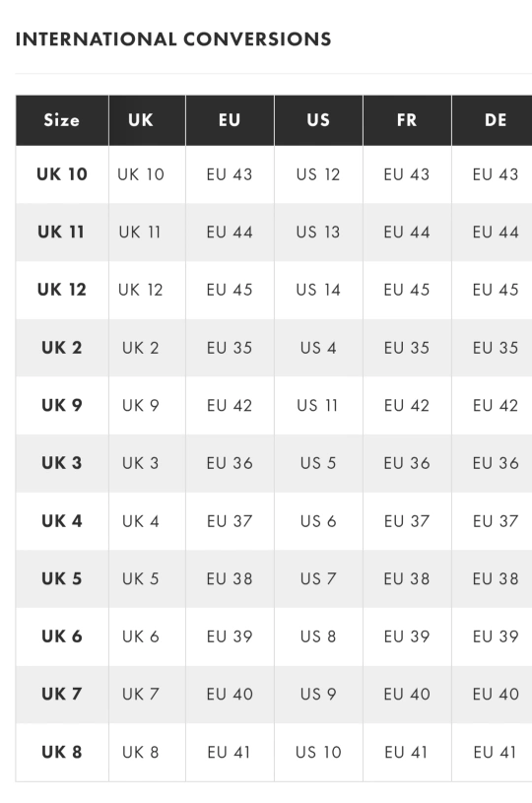
Task: Click the FR column header
Action: 407,120
